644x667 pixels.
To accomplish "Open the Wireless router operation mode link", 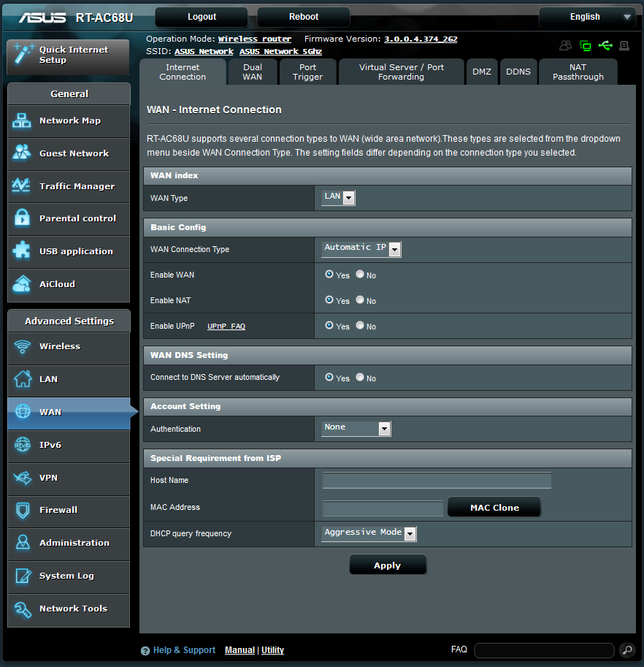I will point(255,39).
